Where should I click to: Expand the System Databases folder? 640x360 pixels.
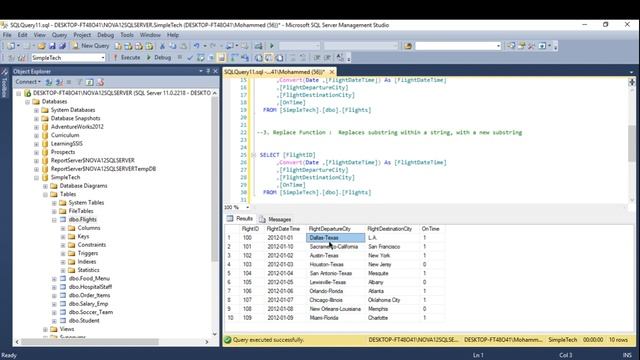coord(36,110)
